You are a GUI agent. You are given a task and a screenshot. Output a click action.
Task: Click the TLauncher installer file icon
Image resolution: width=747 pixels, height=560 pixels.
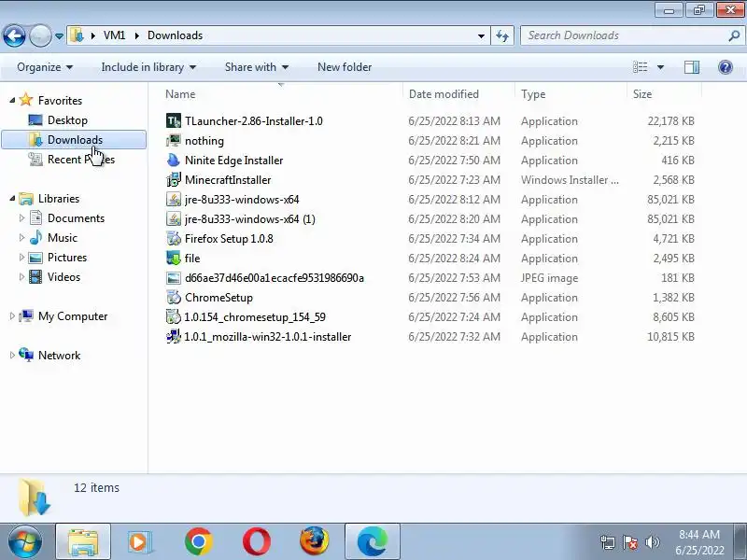click(174, 121)
